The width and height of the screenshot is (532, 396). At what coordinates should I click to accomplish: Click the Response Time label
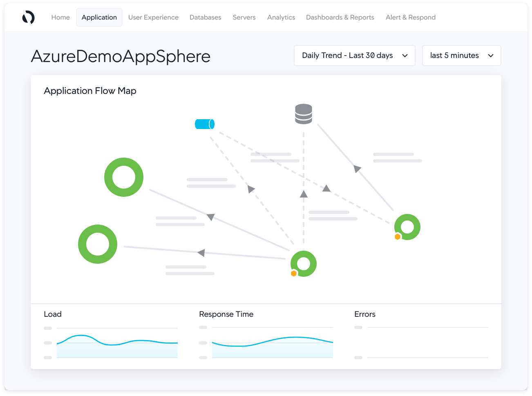pyautogui.click(x=226, y=314)
